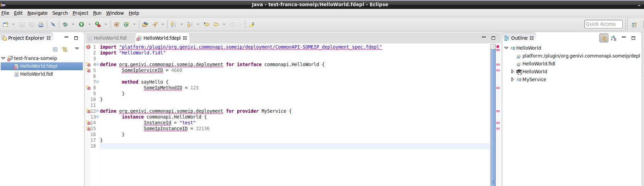Collapse the code fold at line 7
Screen dimensions: 644x186
[x=97, y=82]
